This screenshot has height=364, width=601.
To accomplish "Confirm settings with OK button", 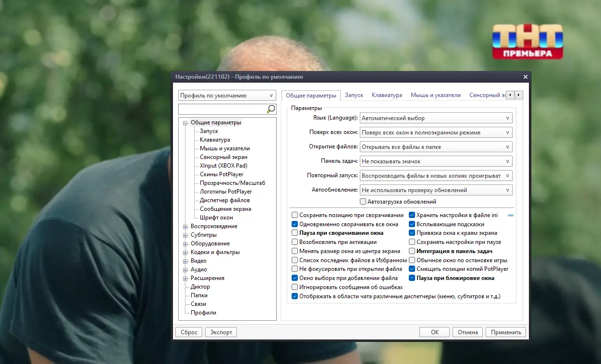I will tap(434, 332).
